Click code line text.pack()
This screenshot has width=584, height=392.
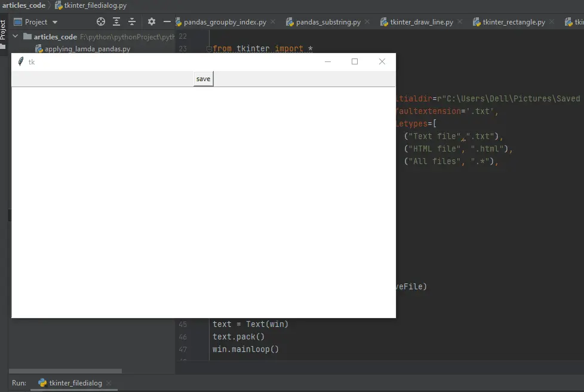click(x=238, y=337)
